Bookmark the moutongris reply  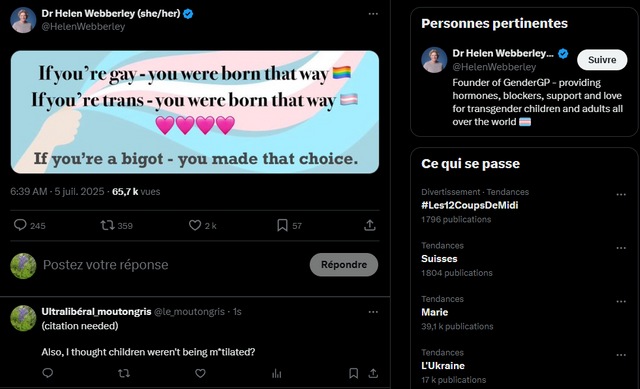pos(353,373)
